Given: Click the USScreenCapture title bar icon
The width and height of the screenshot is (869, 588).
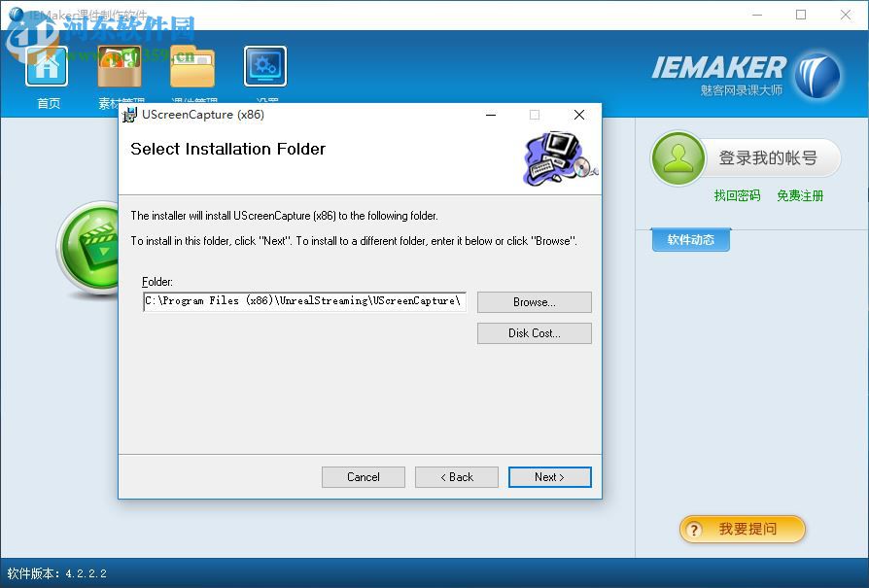Looking at the screenshot, I should (x=127, y=114).
